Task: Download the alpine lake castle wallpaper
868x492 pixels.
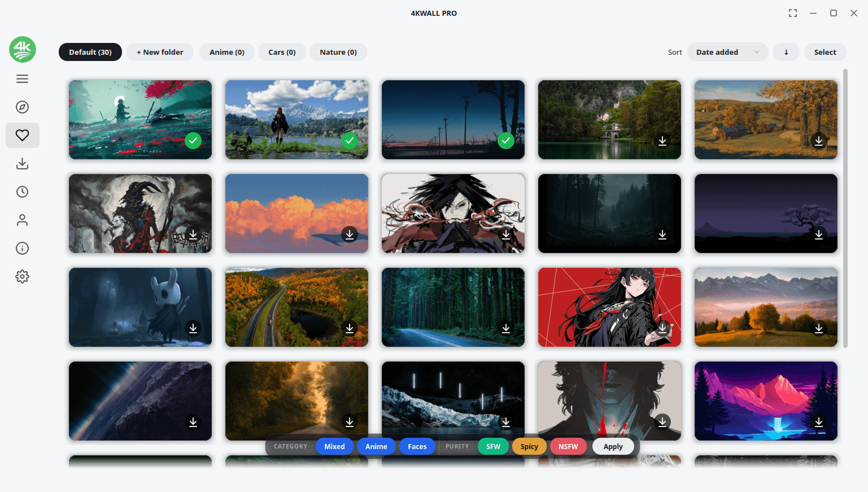Action: pos(662,141)
